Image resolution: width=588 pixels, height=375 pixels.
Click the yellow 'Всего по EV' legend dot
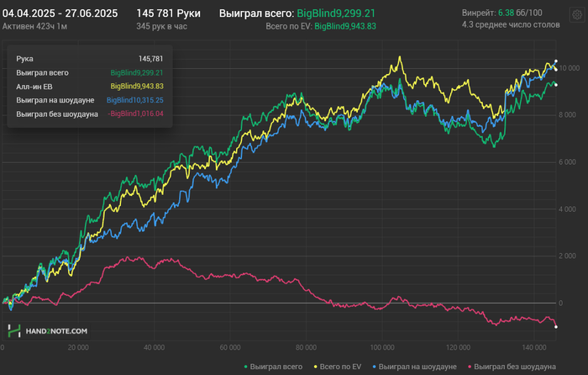pos(316,367)
